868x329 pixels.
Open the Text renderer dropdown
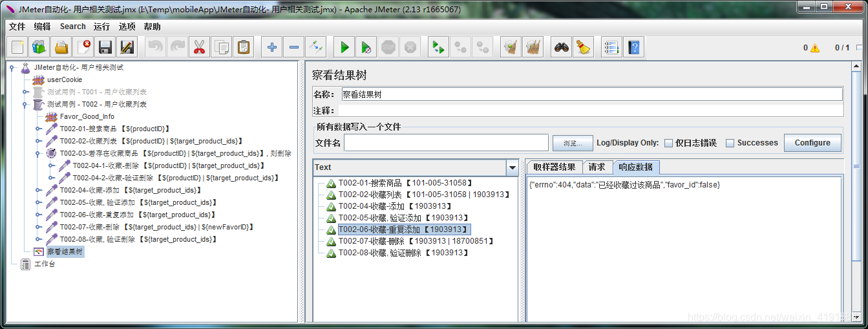coord(513,167)
